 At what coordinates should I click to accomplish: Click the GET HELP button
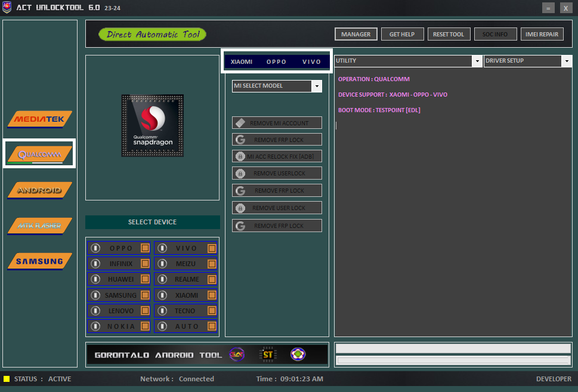point(402,34)
